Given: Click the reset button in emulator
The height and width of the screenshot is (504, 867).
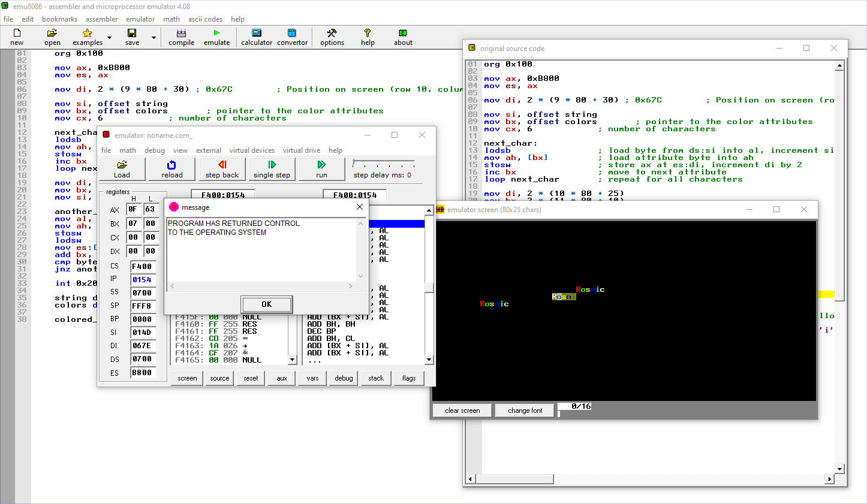Looking at the screenshot, I should [251, 378].
